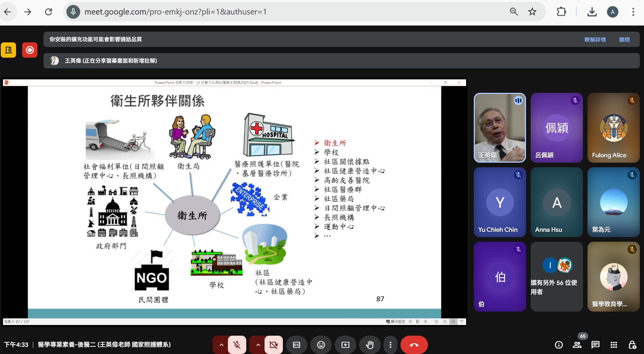Unmute the microphone
The height and width of the screenshot is (354, 644).
237,345
